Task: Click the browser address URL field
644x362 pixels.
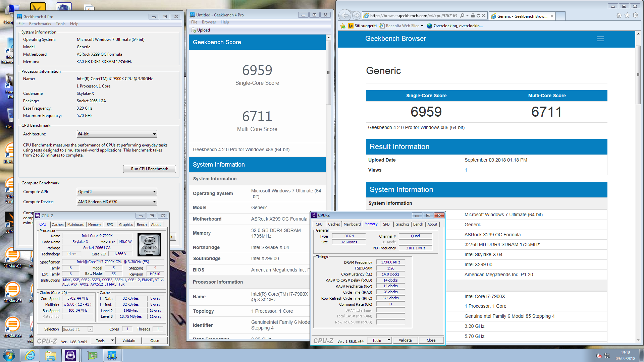Action: click(x=414, y=15)
